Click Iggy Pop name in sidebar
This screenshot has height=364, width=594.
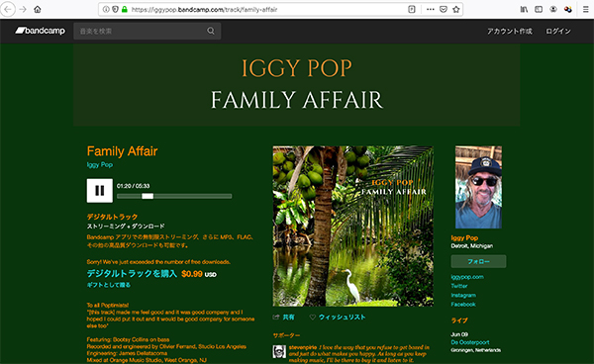click(x=464, y=237)
